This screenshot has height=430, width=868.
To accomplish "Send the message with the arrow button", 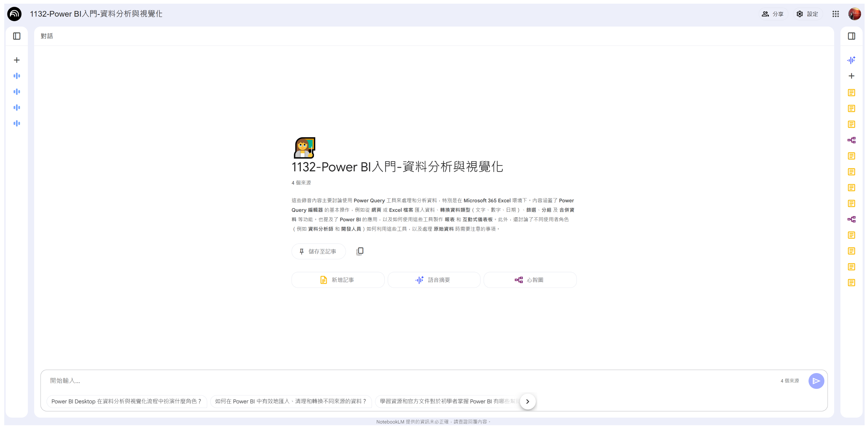I will (x=816, y=381).
